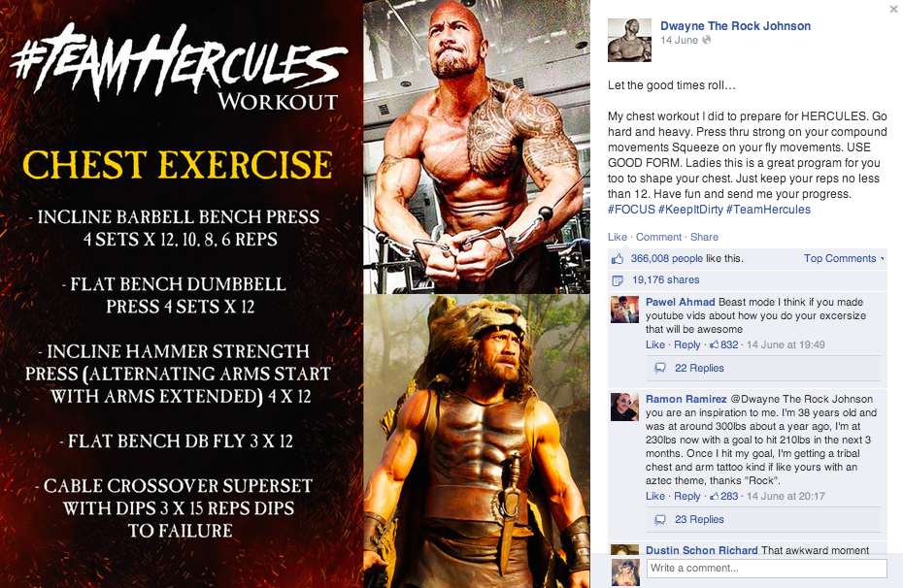
Task: Open the Top Comments sorting dropdown
Action: [x=844, y=258]
